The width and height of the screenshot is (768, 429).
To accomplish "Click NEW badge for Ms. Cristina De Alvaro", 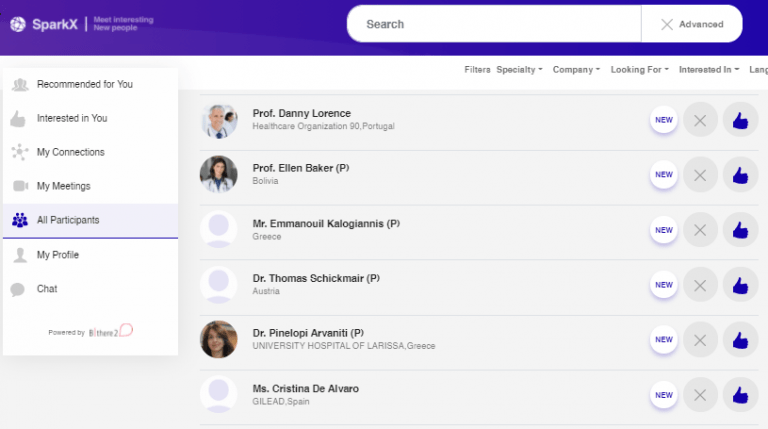I will (x=664, y=395).
